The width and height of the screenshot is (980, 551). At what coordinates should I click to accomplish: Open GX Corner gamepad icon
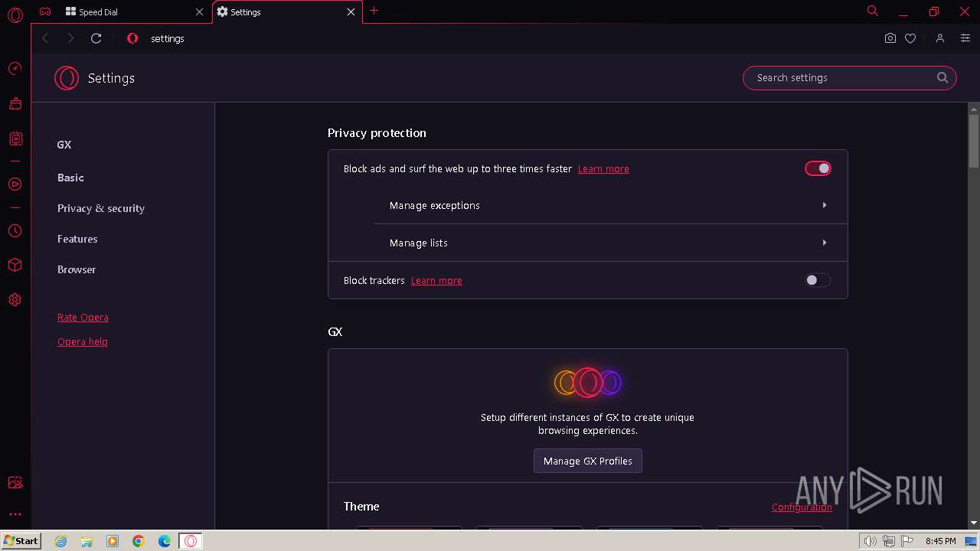[45, 11]
